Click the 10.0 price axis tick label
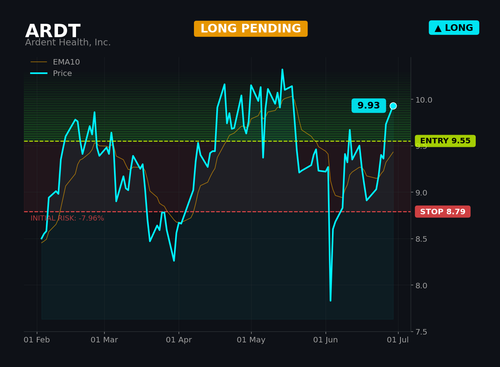500x367 pixels. pyautogui.click(x=424, y=100)
